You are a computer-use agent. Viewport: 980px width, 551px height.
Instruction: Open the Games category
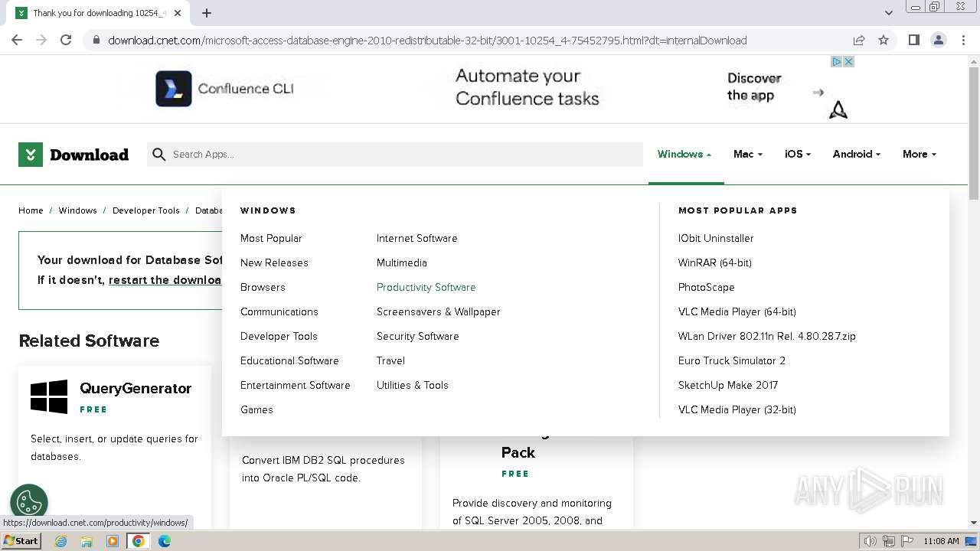point(256,410)
